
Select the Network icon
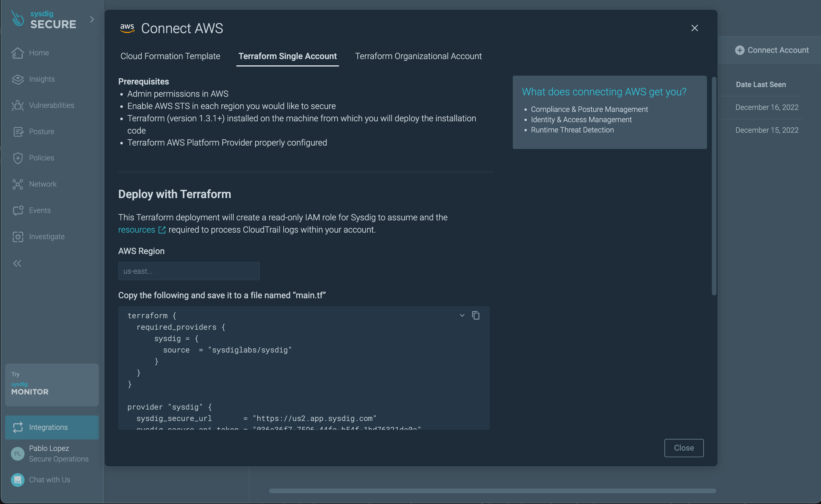click(x=18, y=184)
